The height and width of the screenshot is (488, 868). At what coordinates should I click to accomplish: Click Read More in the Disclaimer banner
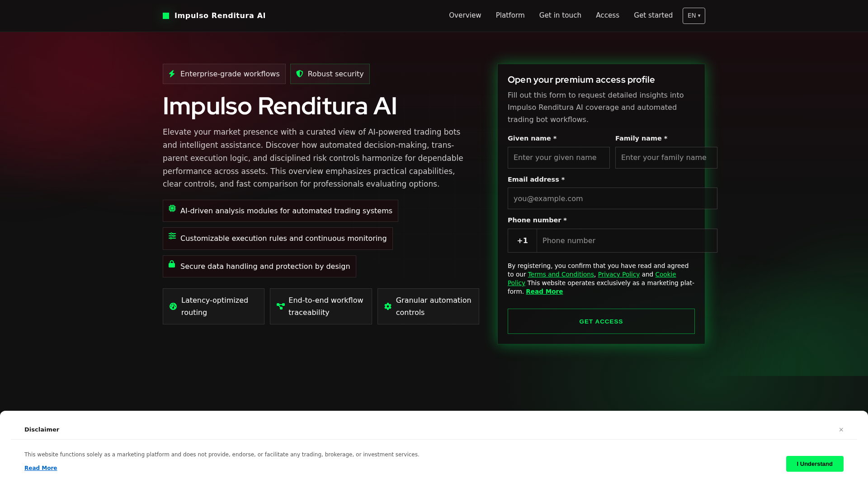pyautogui.click(x=41, y=468)
